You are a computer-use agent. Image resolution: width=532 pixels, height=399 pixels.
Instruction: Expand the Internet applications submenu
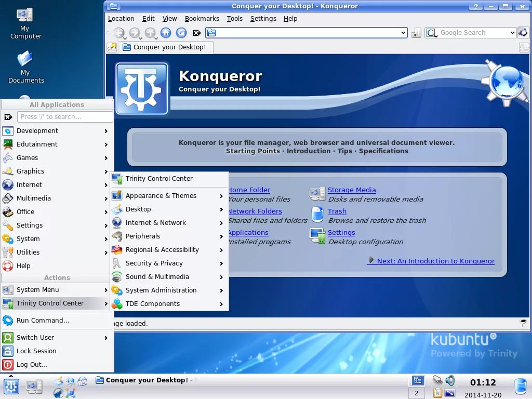point(57,184)
